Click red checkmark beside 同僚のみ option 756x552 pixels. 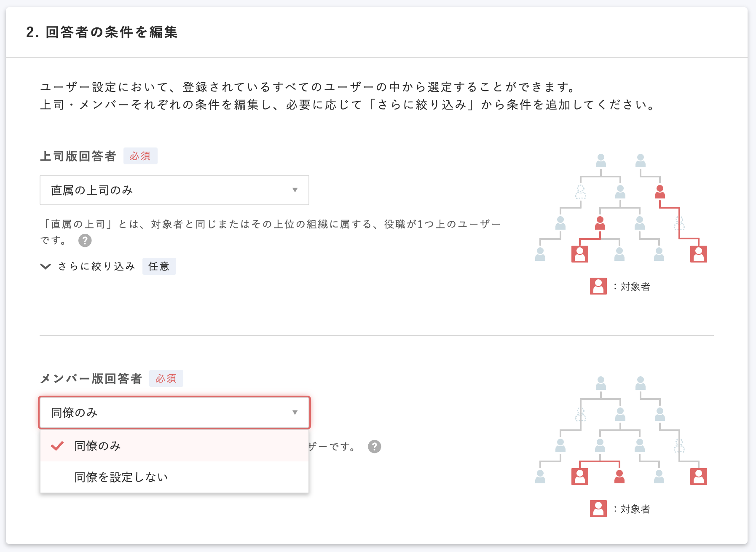coord(57,445)
